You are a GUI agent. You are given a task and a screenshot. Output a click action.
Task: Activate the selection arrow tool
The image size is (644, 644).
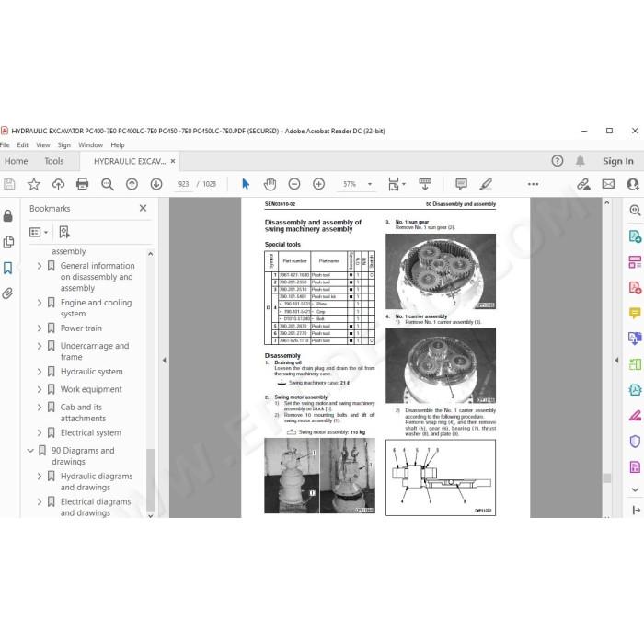tap(246, 184)
